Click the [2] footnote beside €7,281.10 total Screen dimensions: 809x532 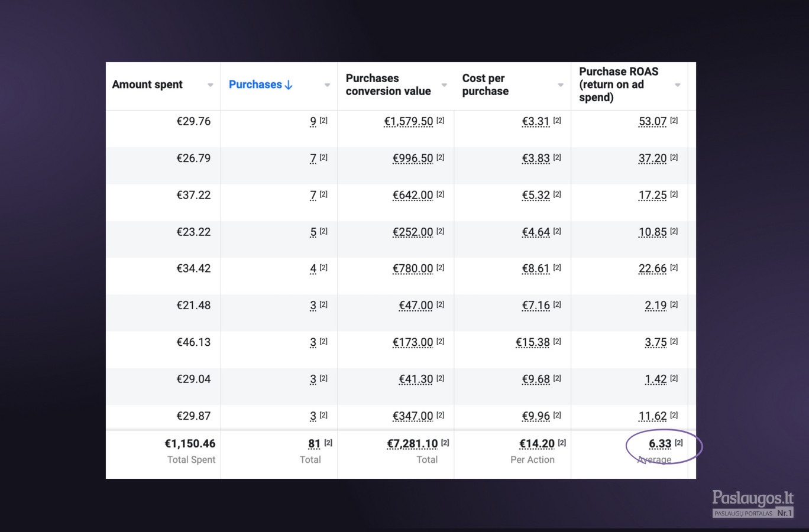445,442
